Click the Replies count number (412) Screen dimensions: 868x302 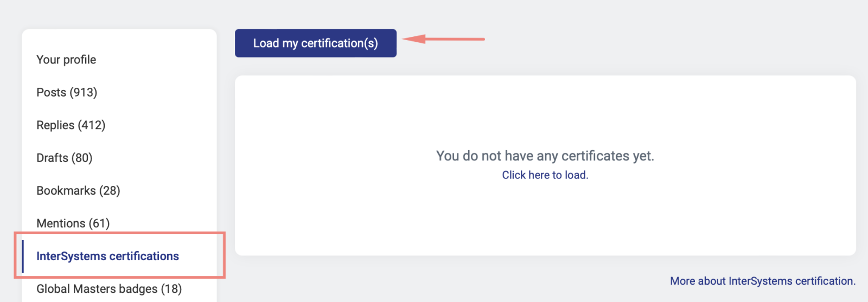pos(91,125)
